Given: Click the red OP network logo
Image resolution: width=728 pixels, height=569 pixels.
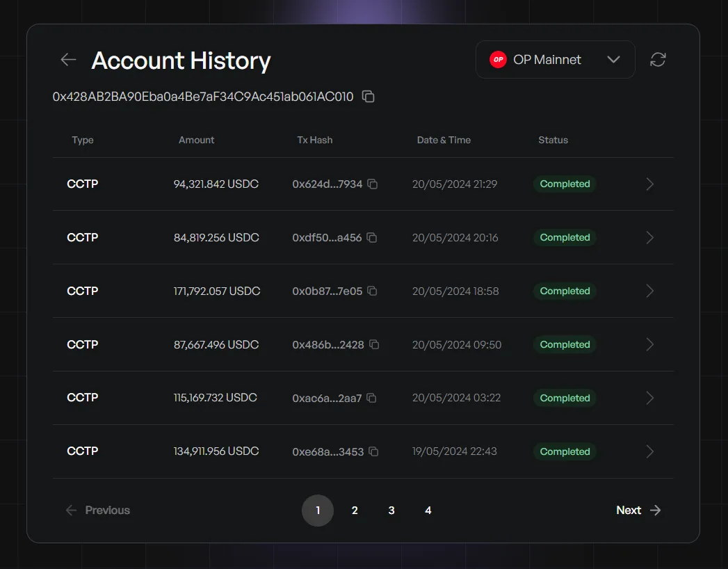Looking at the screenshot, I should 498,59.
